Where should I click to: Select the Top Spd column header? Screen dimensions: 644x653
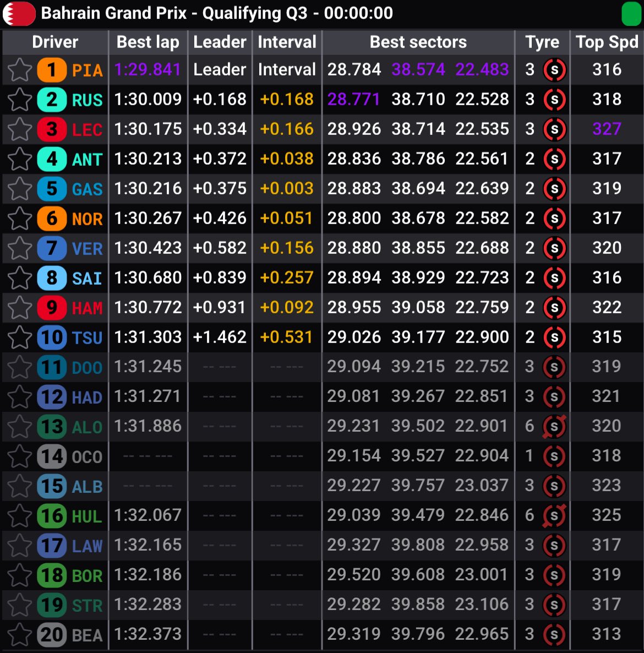pyautogui.click(x=607, y=42)
